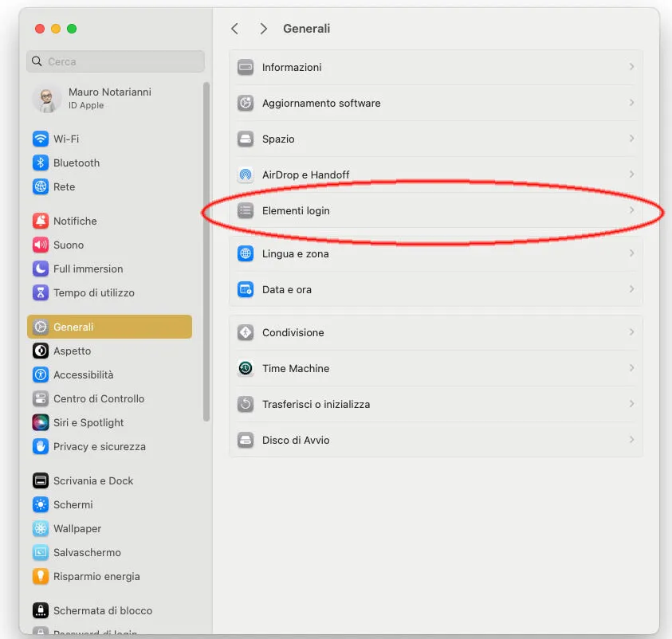672x639 pixels.
Task: Open Privacy e sicurezza from the sidebar
Action: click(96, 446)
